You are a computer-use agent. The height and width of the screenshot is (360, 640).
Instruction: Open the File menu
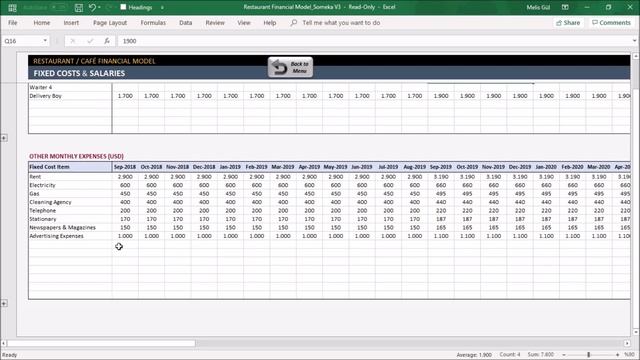(13, 23)
